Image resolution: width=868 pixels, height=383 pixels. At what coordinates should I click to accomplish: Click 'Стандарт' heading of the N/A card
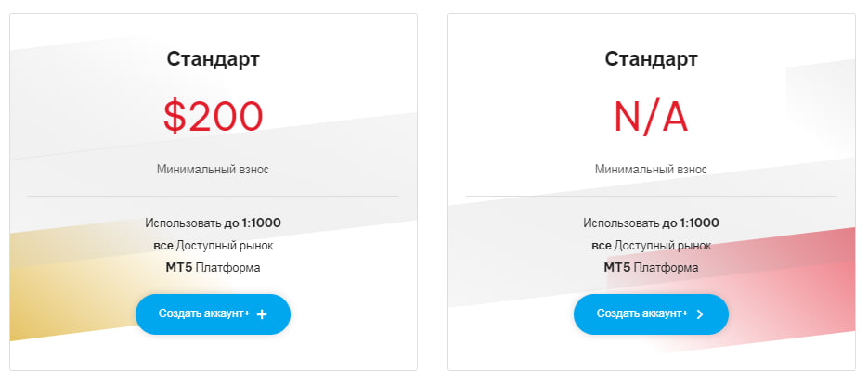pos(651,59)
